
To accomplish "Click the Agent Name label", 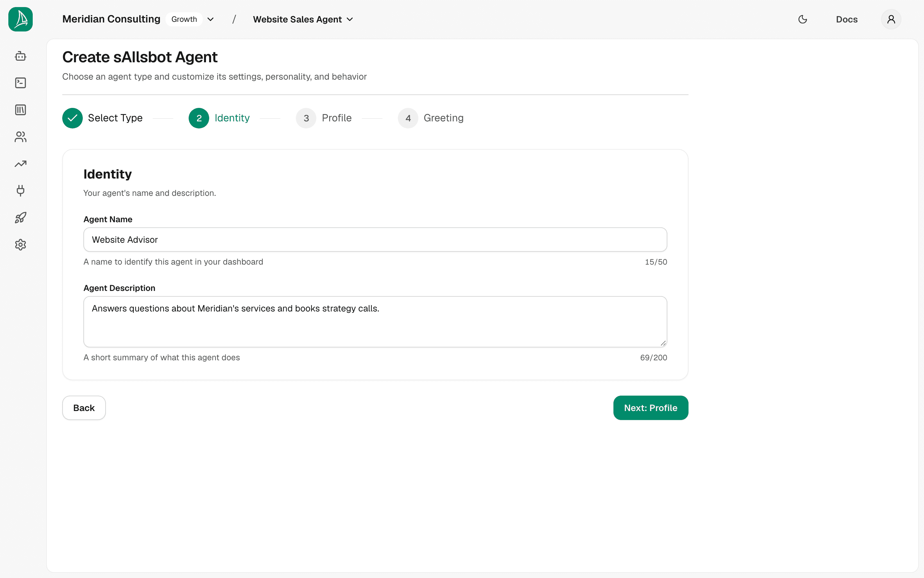I will click(108, 219).
